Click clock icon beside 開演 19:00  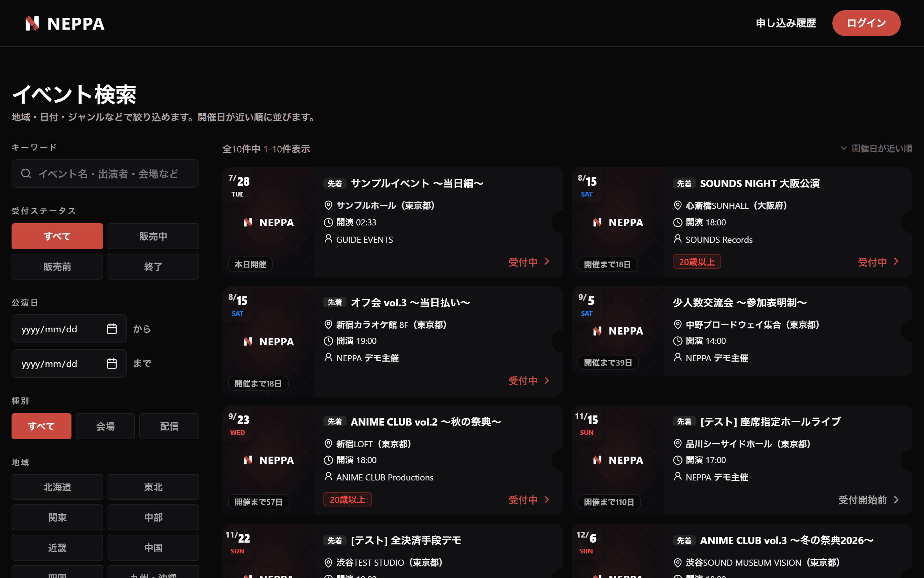point(328,341)
